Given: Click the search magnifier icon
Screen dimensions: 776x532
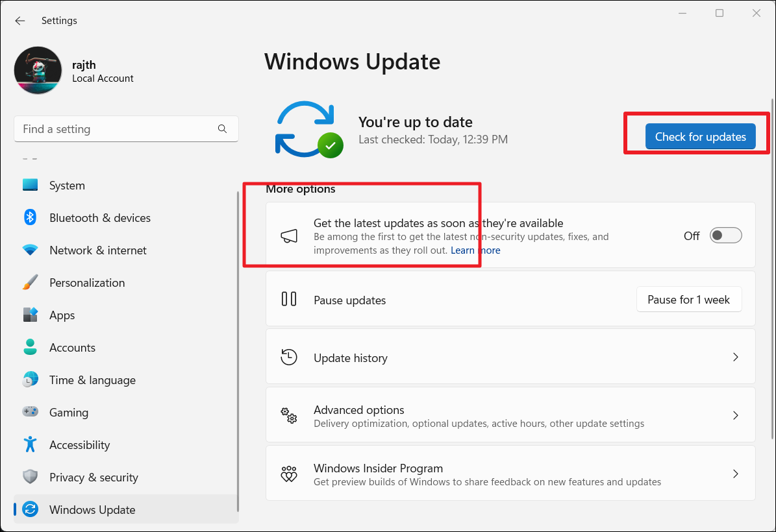Looking at the screenshot, I should click(222, 129).
